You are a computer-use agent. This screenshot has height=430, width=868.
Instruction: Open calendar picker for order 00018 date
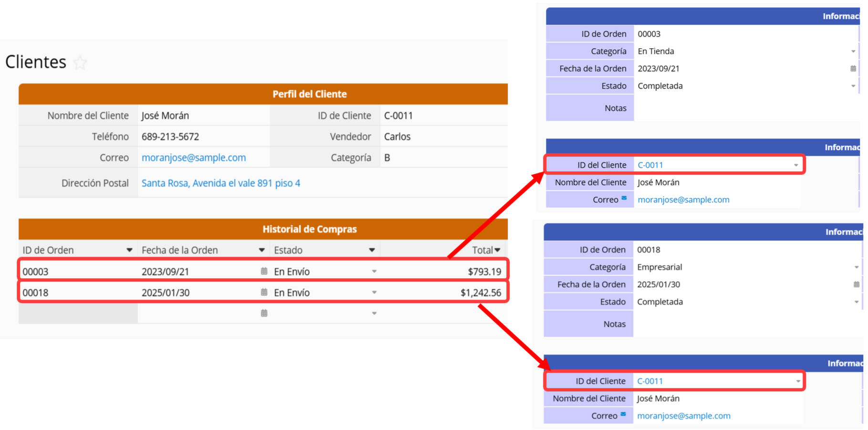[x=264, y=292]
